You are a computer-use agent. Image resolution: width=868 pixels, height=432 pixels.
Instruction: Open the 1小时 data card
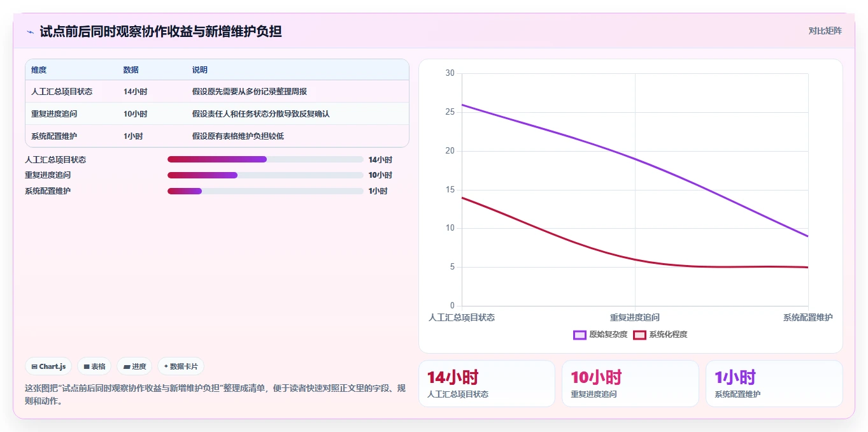click(x=774, y=384)
